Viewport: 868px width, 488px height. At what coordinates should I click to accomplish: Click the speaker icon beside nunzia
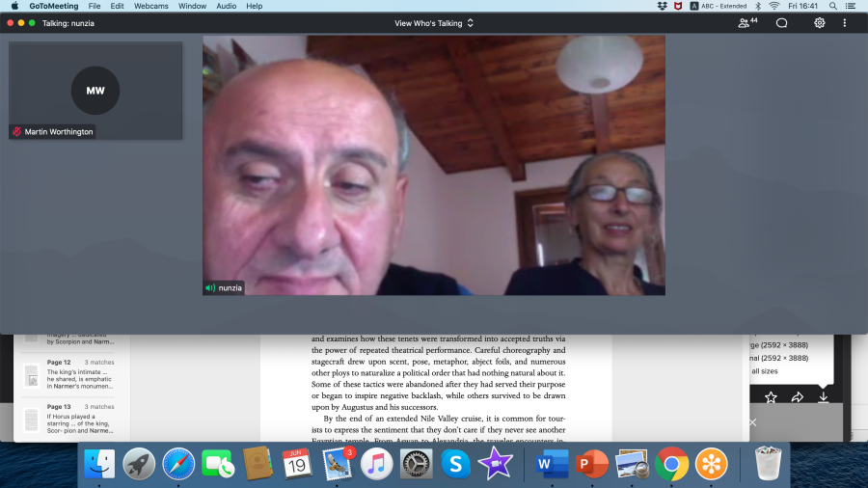pos(210,287)
